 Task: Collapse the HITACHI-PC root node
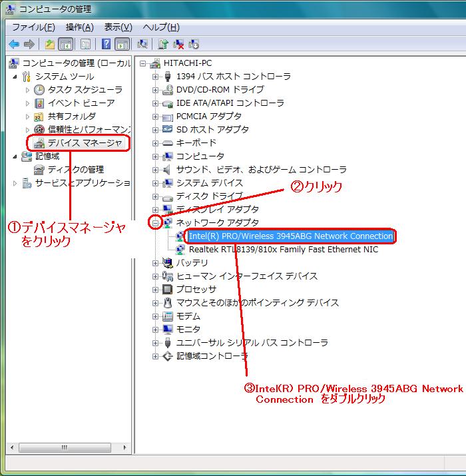142,63
